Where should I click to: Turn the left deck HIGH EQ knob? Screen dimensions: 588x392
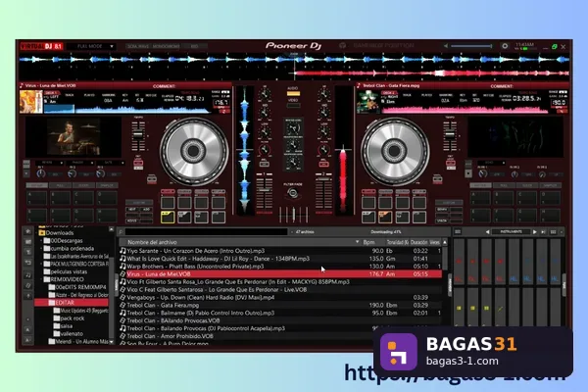(265, 94)
